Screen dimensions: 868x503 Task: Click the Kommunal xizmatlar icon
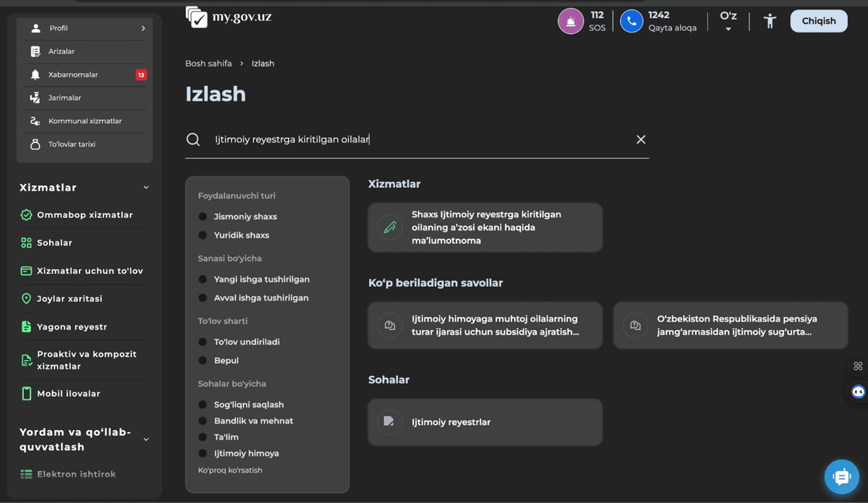point(35,121)
